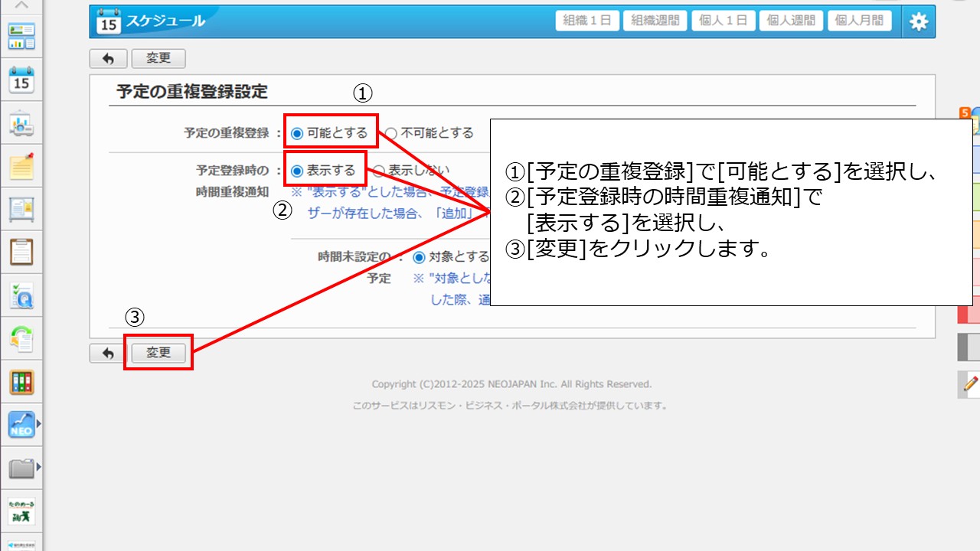This screenshot has height=551, width=980.
Task: Click the blue NEO chart icon
Action: 21,424
